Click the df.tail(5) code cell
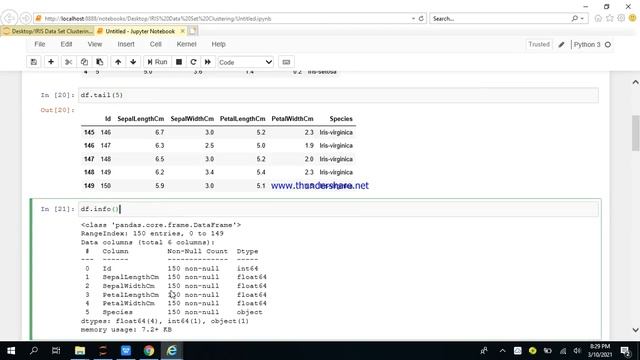The image size is (640, 360). tap(338, 95)
